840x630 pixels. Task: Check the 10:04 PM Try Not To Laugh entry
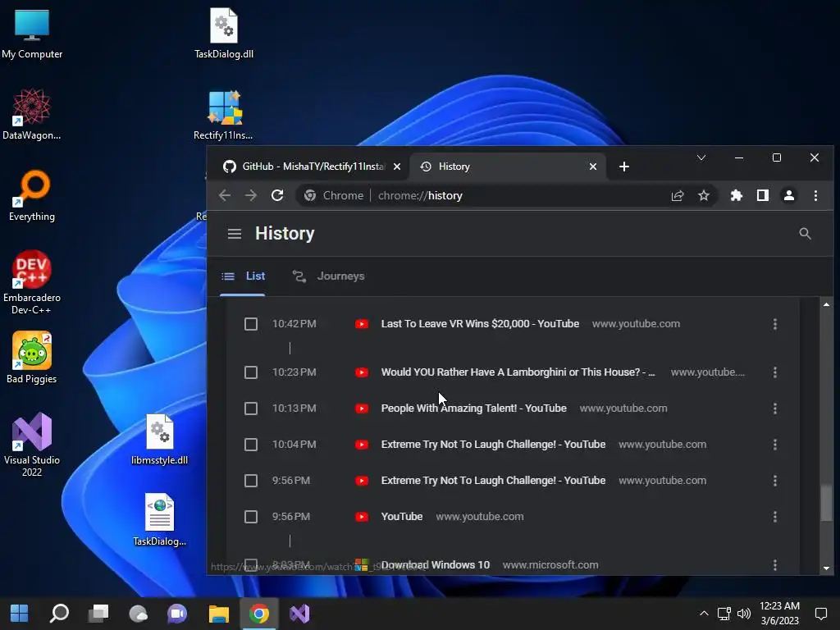pyautogui.click(x=251, y=445)
